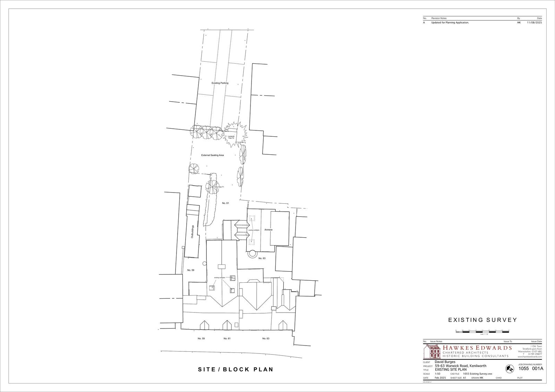555x392 pixels.
Task: Click 'existing rooflights' note on No. 59 roof
Action: pyautogui.click(x=220, y=278)
